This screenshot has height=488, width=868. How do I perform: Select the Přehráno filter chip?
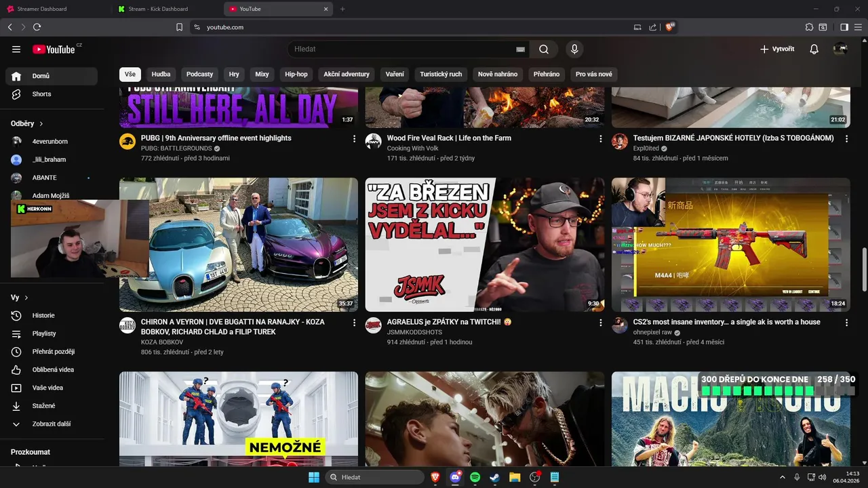click(547, 74)
